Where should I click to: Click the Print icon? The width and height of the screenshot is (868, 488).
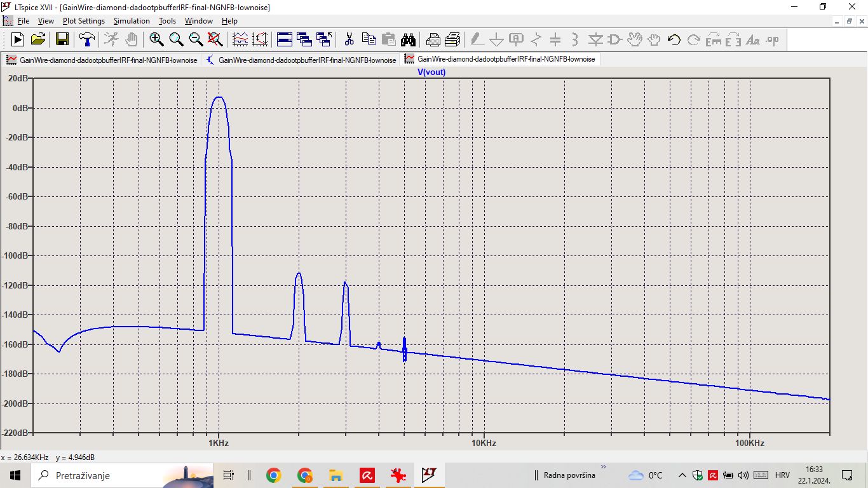coord(452,39)
